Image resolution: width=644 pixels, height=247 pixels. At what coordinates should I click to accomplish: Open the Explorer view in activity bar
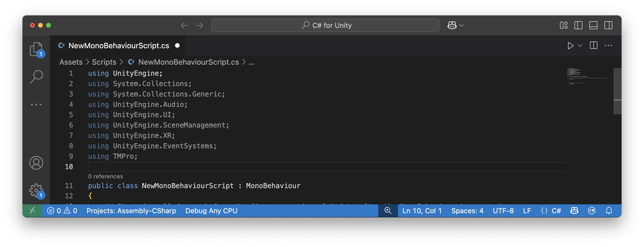36,49
